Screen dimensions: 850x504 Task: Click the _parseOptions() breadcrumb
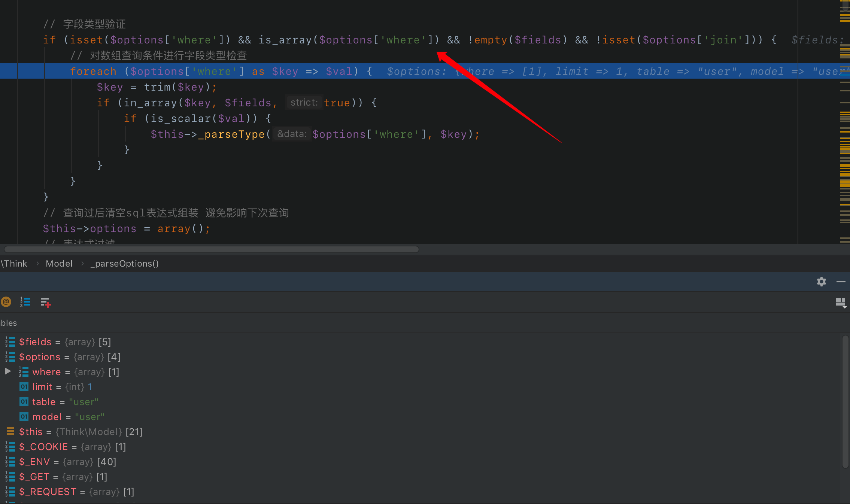125,264
